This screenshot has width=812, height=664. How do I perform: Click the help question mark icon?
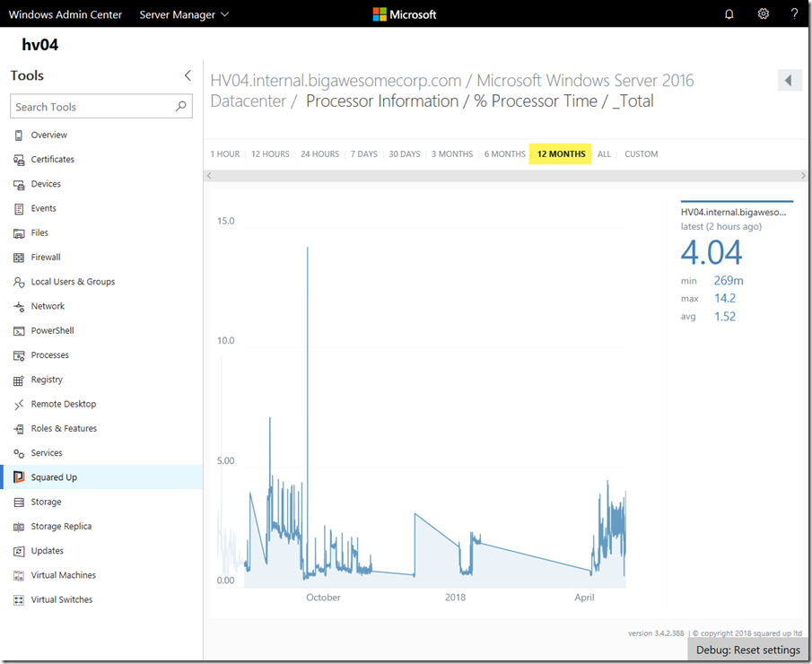click(794, 14)
